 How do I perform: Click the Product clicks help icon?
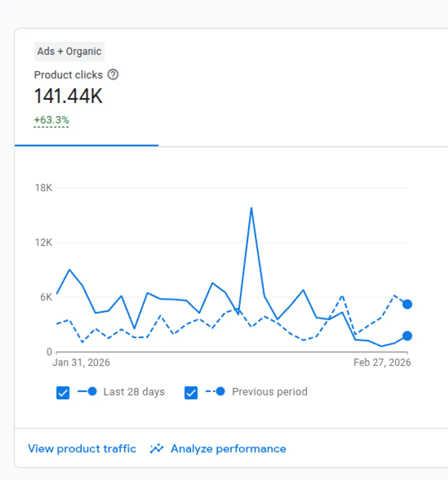(113, 75)
